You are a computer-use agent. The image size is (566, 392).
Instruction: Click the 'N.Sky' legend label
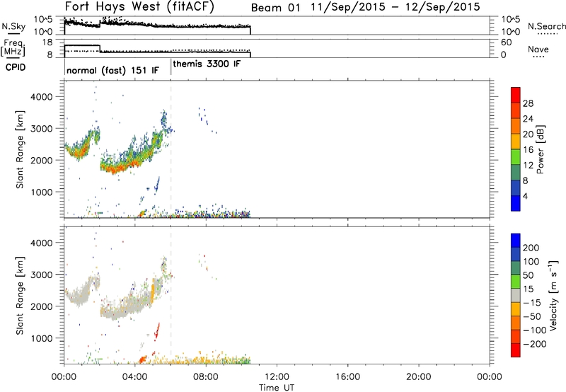click(13, 26)
